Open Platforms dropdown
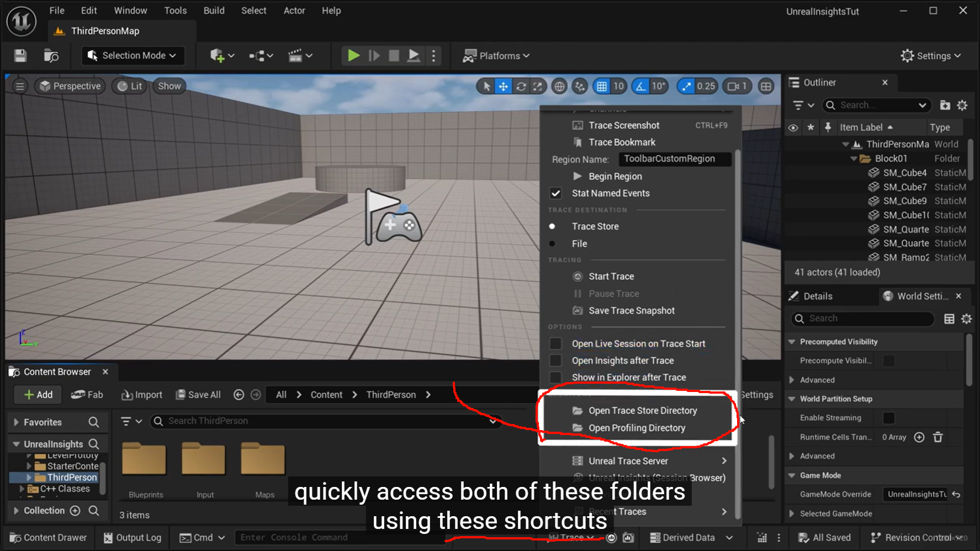Image resolution: width=980 pixels, height=551 pixels. (496, 56)
